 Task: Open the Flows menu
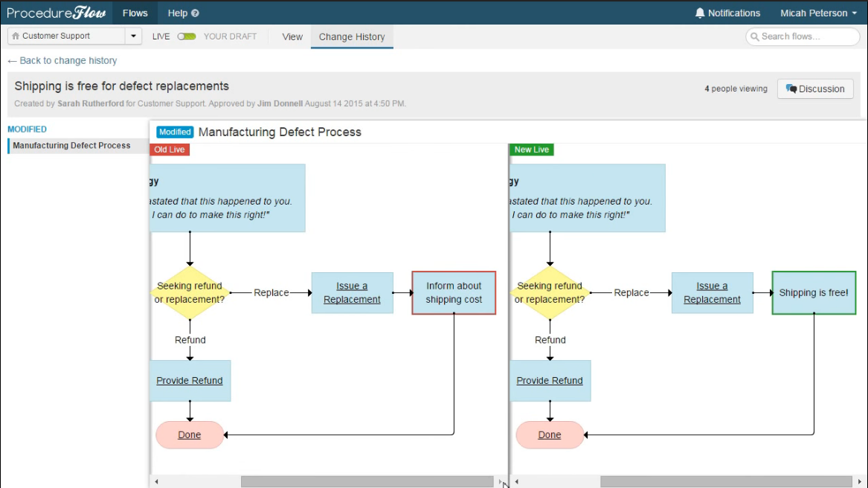tap(135, 13)
